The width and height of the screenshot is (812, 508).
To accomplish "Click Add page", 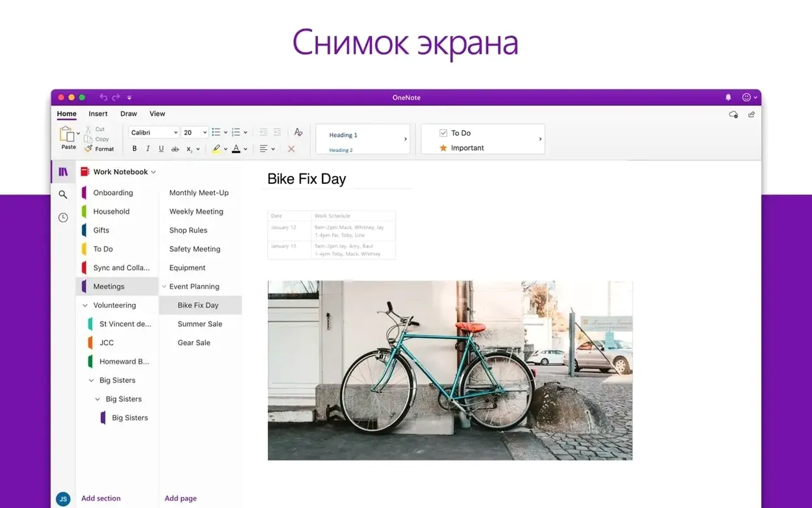I will pos(180,498).
